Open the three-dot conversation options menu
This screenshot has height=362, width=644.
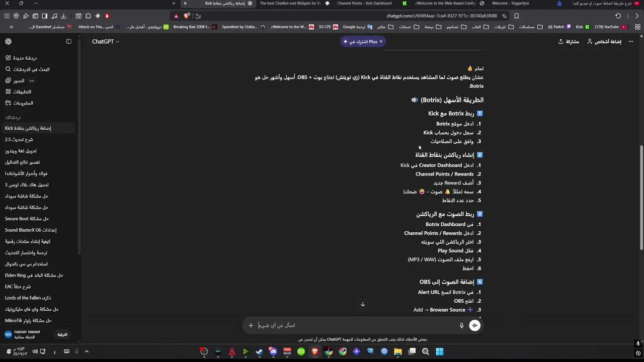tap(631, 42)
